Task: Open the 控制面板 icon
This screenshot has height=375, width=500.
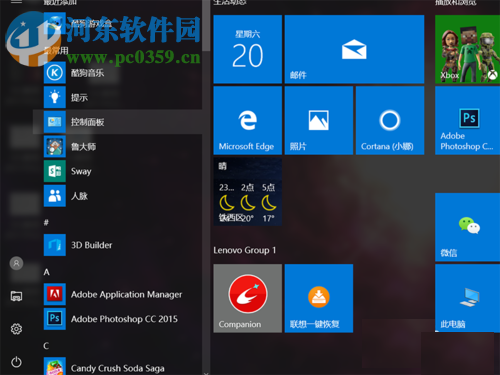Action: [55, 122]
